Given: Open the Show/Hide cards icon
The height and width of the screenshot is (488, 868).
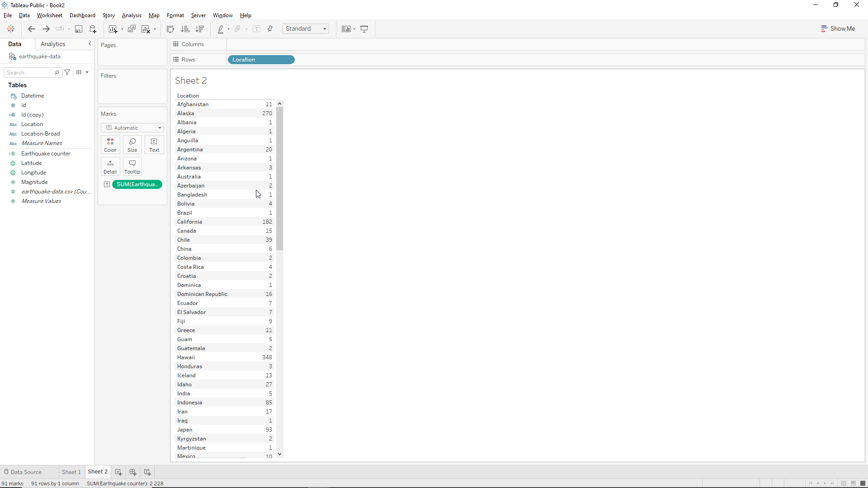Looking at the screenshot, I should point(346,29).
